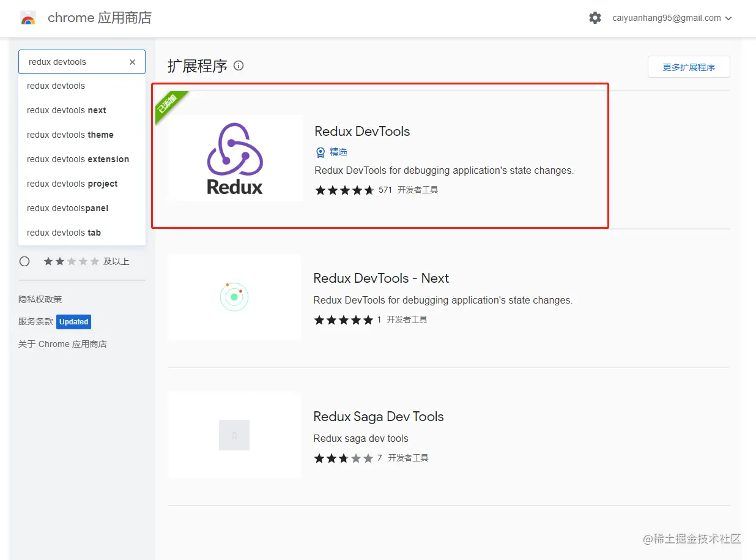Click 开发者工具 category under Redux DevTools
This screenshot has width=756, height=560.
click(418, 190)
